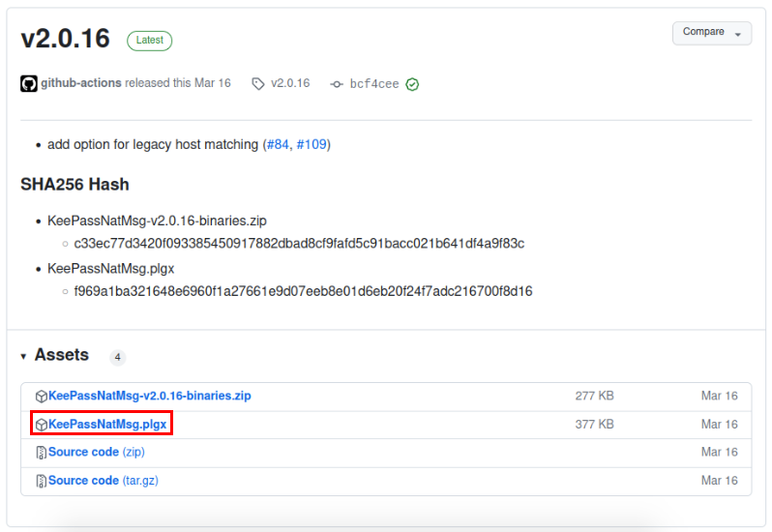The height and width of the screenshot is (532, 772).
Task: Open the github-actions author link
Action: [80, 82]
